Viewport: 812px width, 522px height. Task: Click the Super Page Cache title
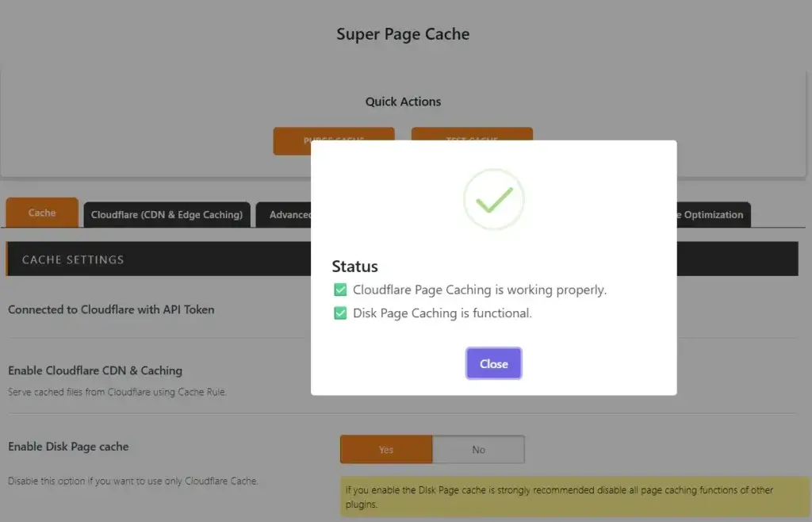[x=403, y=34]
